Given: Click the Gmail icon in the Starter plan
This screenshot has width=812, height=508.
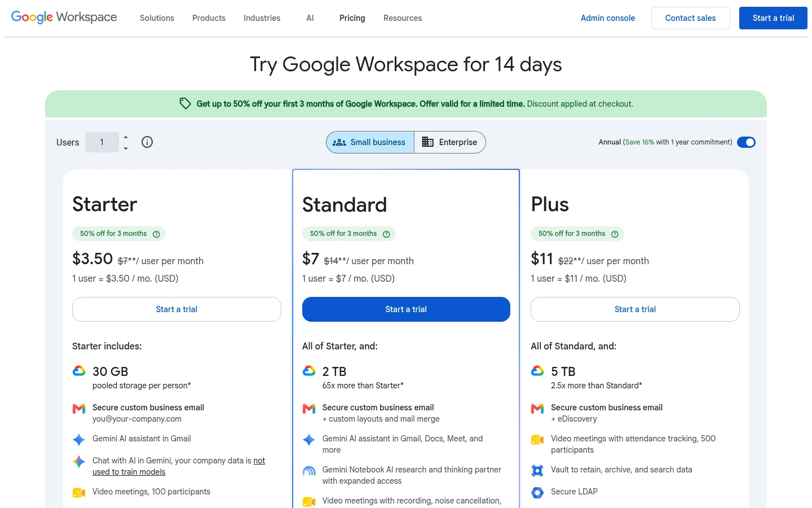Looking at the screenshot, I should click(x=79, y=408).
